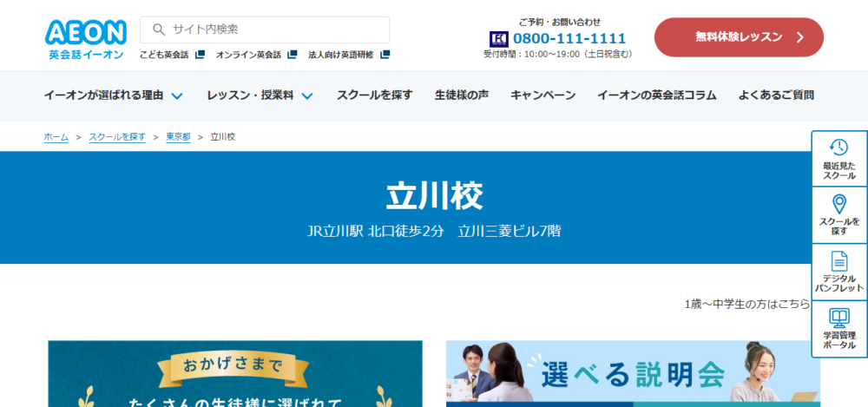Click ご予約・お問い合わせ text
868x407 pixels.
coord(559,23)
